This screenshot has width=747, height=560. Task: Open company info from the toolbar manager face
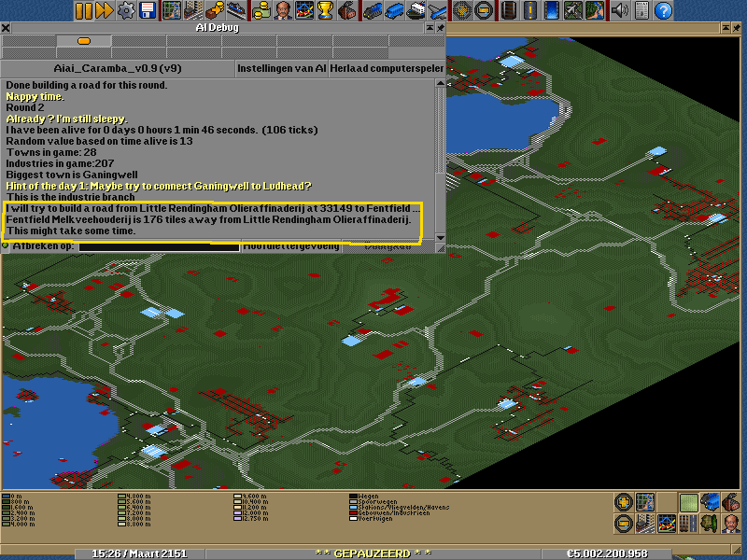[283, 10]
